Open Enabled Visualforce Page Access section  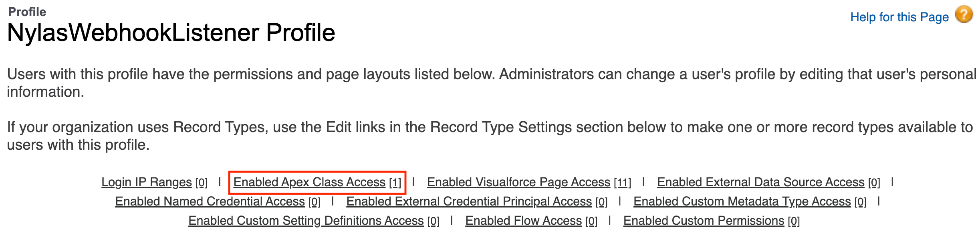518,181
